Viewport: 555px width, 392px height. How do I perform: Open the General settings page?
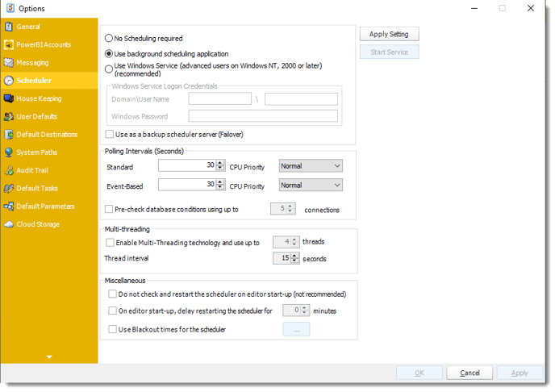pyautogui.click(x=49, y=27)
